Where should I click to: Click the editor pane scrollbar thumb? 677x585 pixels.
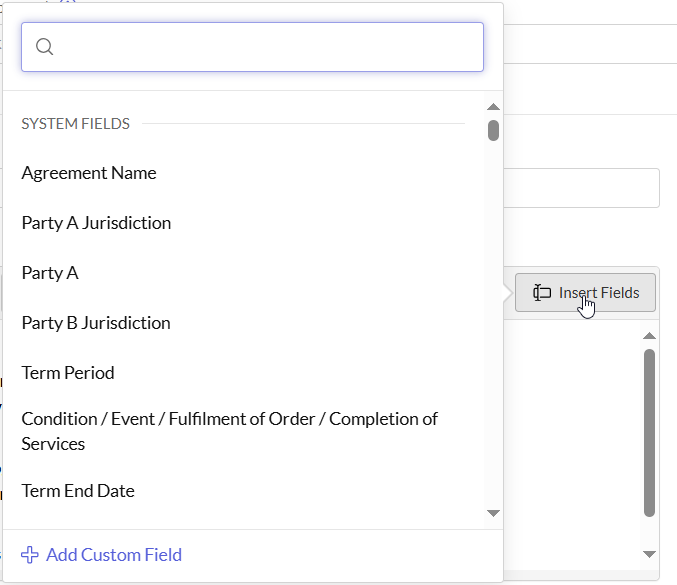tap(649, 430)
